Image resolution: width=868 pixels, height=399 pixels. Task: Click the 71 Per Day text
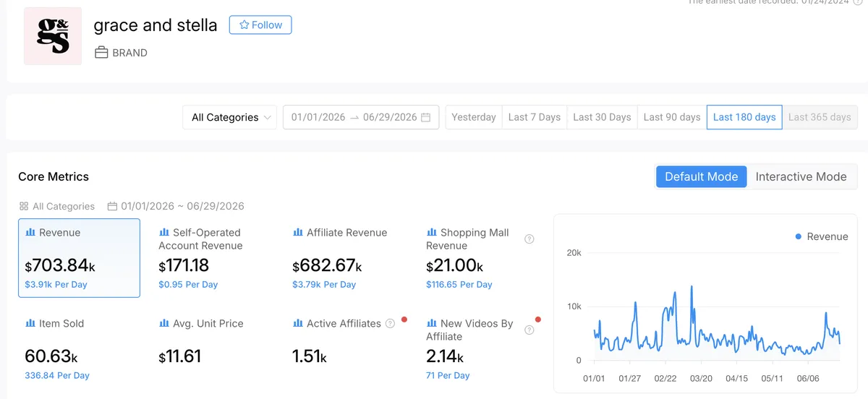(x=448, y=376)
